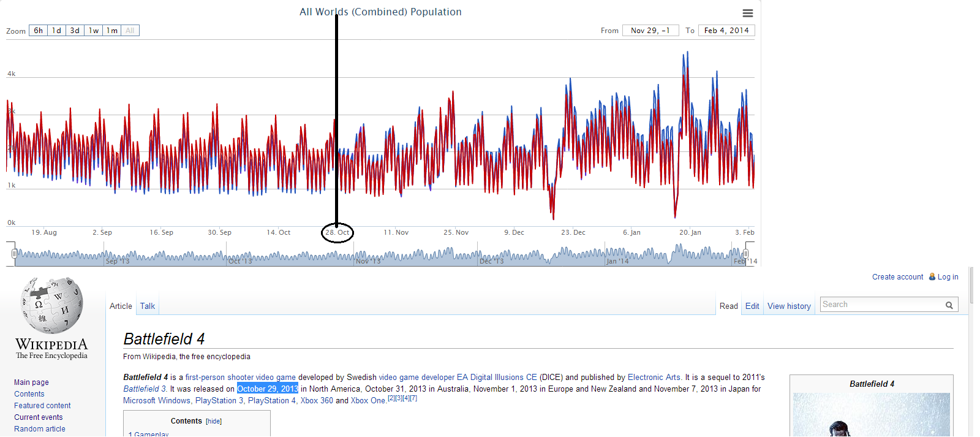The image size is (980, 437).
Task: Click the Battlefield 4 page heading
Action: (x=164, y=339)
